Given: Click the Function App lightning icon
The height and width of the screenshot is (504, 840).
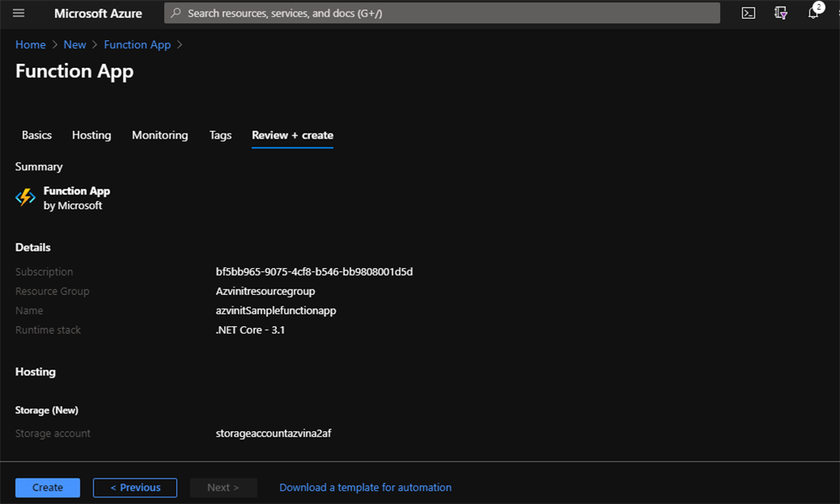Looking at the screenshot, I should [x=25, y=197].
